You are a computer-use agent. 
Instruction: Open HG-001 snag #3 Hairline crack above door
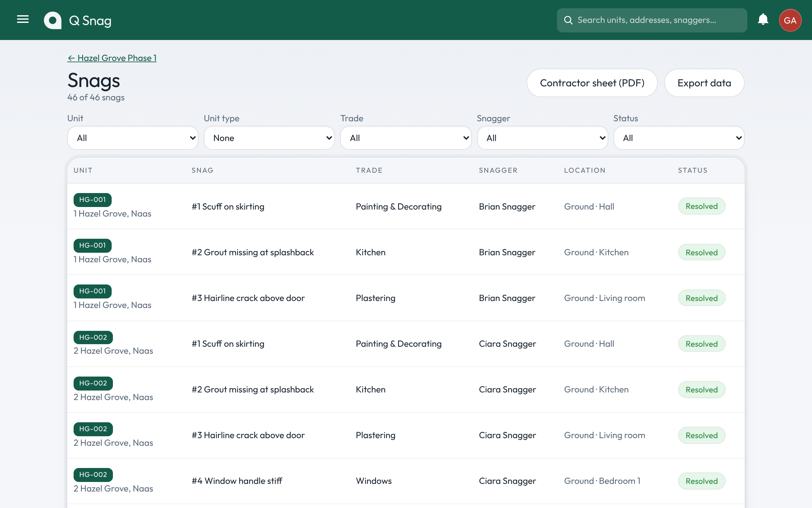coord(248,298)
